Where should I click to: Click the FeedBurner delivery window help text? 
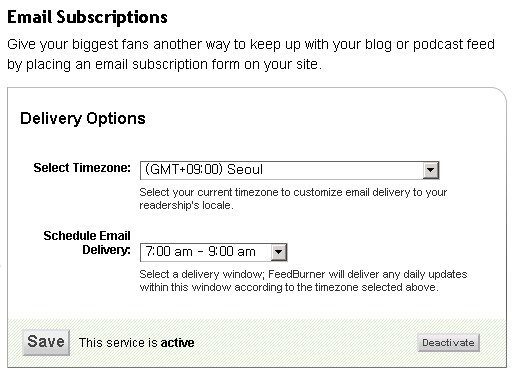click(303, 281)
